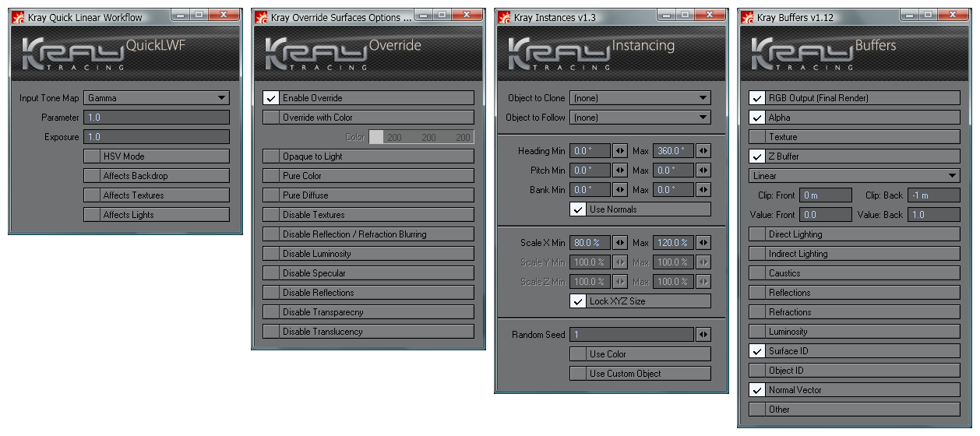The width and height of the screenshot is (980, 436).
Task: Click Kray Instances window title icon
Action: (504, 17)
